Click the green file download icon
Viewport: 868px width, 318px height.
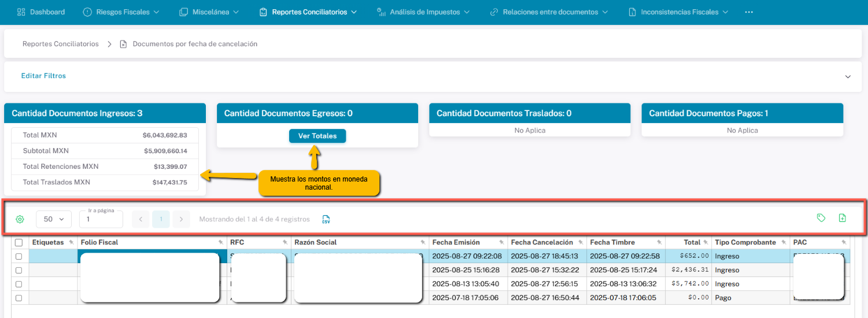842,218
